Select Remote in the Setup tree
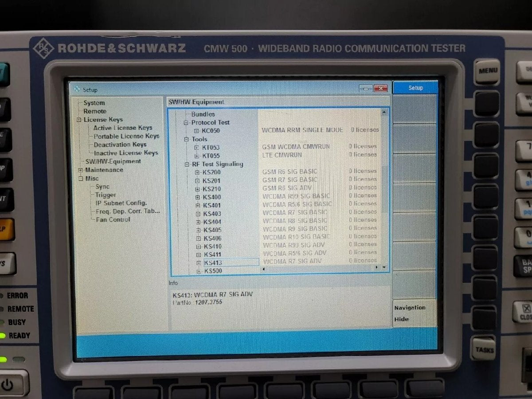The image size is (532, 399). tap(95, 111)
